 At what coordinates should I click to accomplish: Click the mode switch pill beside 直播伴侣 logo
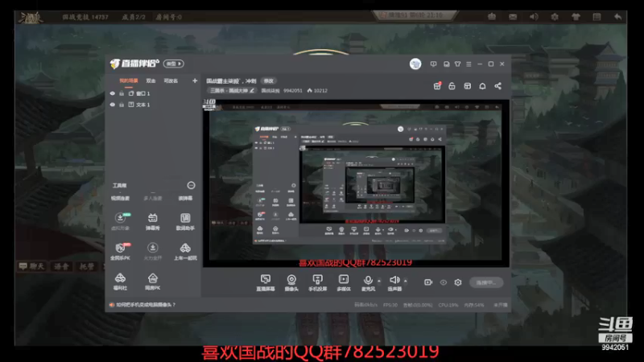coord(174,64)
